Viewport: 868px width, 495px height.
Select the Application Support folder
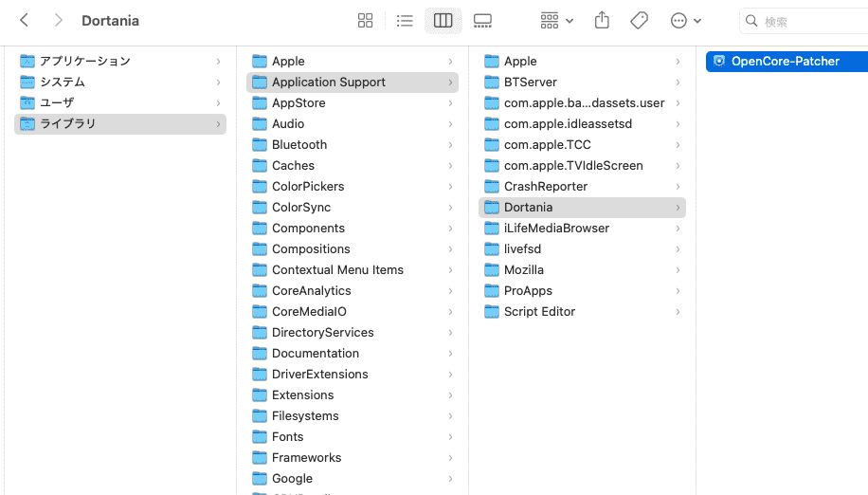click(353, 82)
